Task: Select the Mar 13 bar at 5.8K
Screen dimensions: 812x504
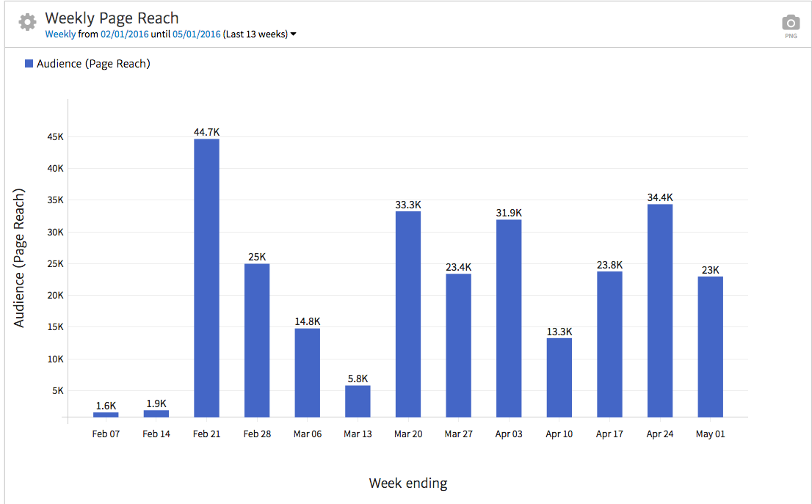Action: [x=358, y=401]
